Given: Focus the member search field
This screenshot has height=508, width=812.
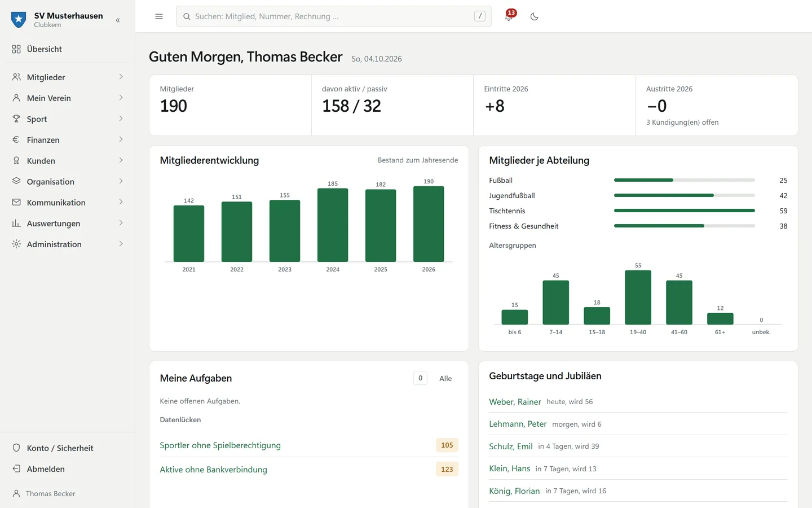Looking at the screenshot, I should pos(334,16).
